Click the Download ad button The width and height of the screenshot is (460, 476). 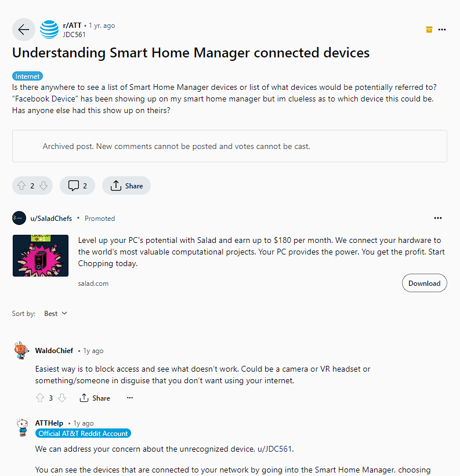pos(424,283)
